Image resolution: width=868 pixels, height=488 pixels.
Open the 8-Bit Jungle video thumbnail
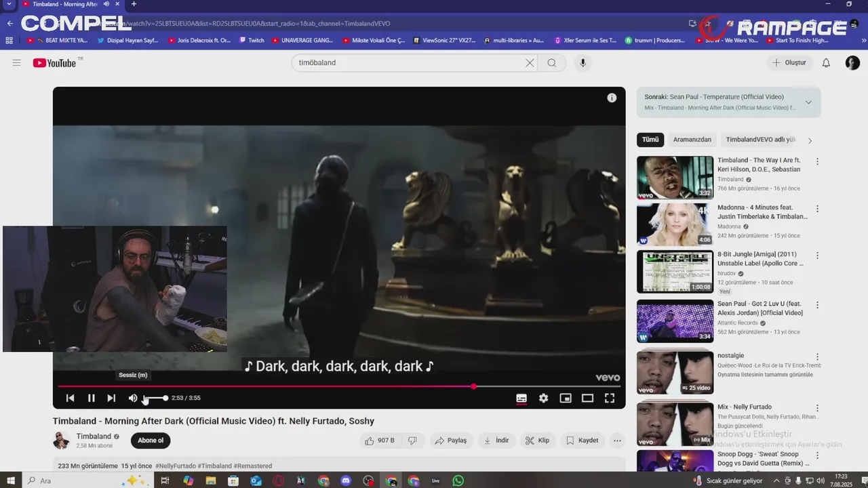click(675, 272)
